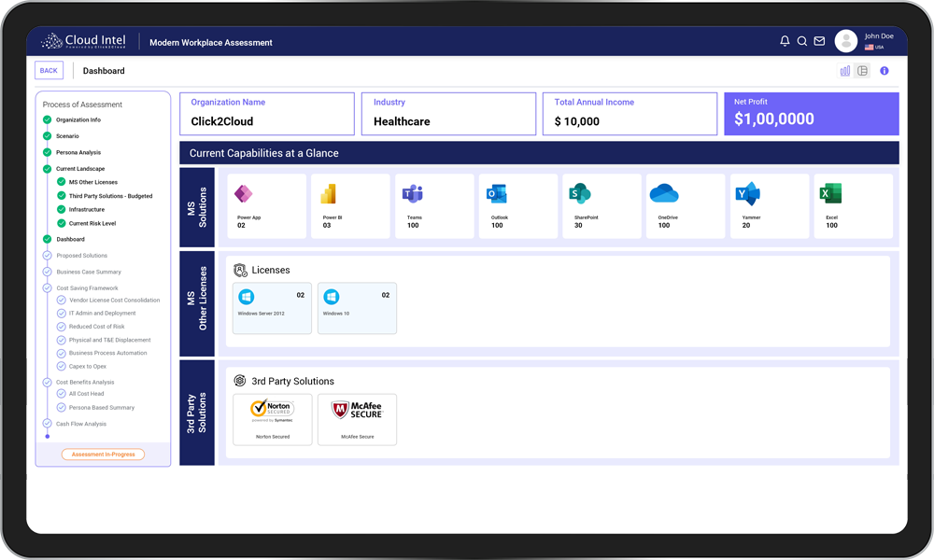Click the 3rd Party Solutions heading icon
This screenshot has height=560, width=934.
click(x=240, y=381)
